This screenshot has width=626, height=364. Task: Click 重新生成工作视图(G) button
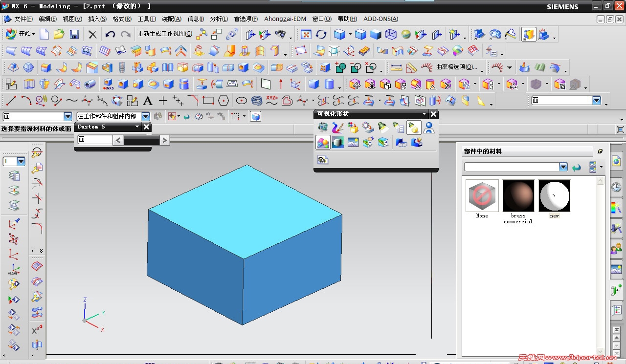(x=164, y=34)
